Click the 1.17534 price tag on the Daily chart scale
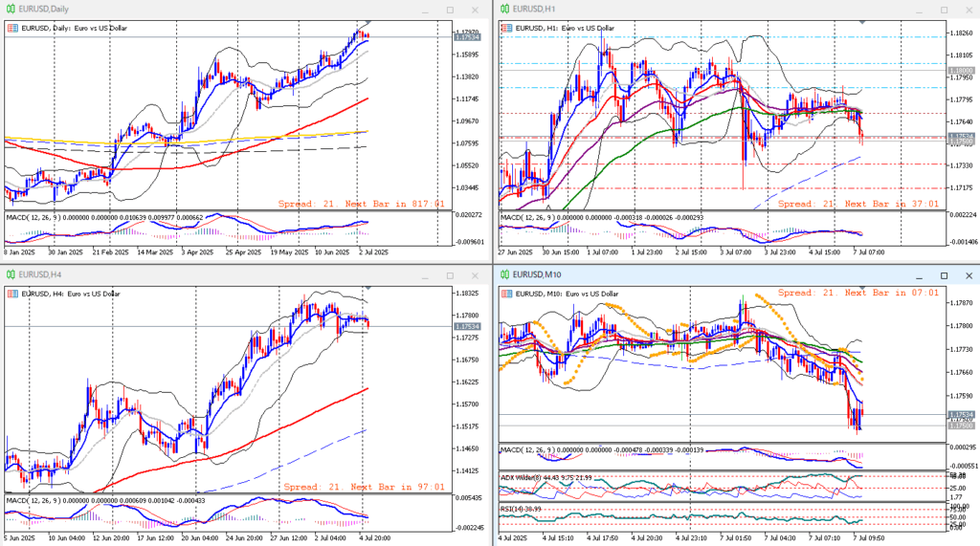The width and height of the screenshot is (980, 546). (467, 37)
